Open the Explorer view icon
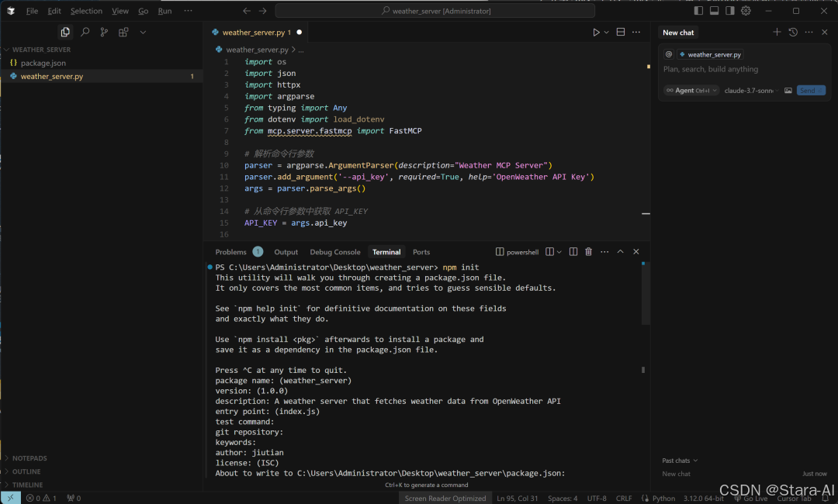The height and width of the screenshot is (504, 838). click(65, 32)
